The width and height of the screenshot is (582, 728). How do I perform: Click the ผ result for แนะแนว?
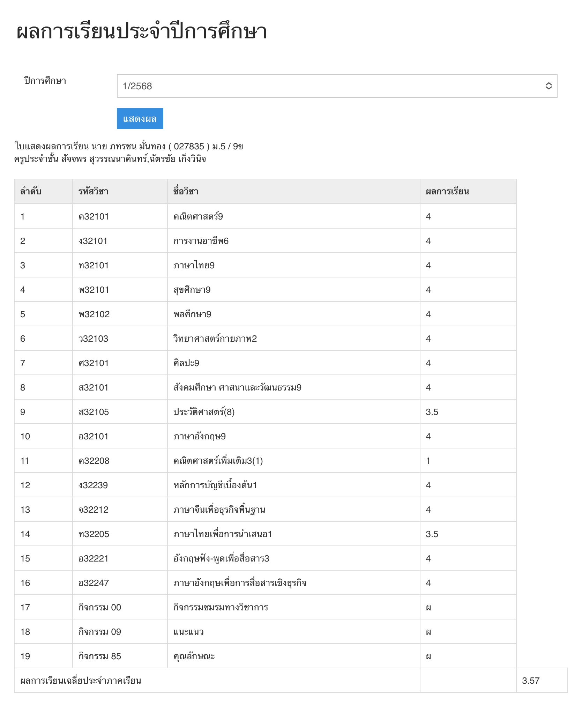coord(428,632)
